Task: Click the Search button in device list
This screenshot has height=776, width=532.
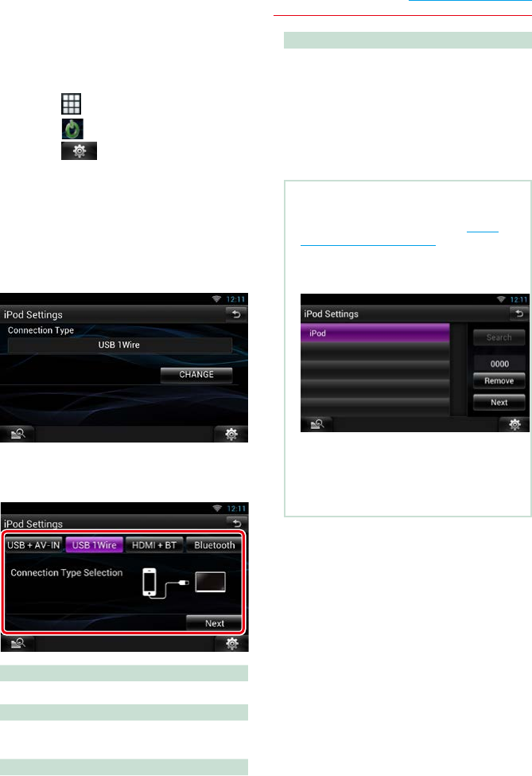Action: [x=499, y=337]
